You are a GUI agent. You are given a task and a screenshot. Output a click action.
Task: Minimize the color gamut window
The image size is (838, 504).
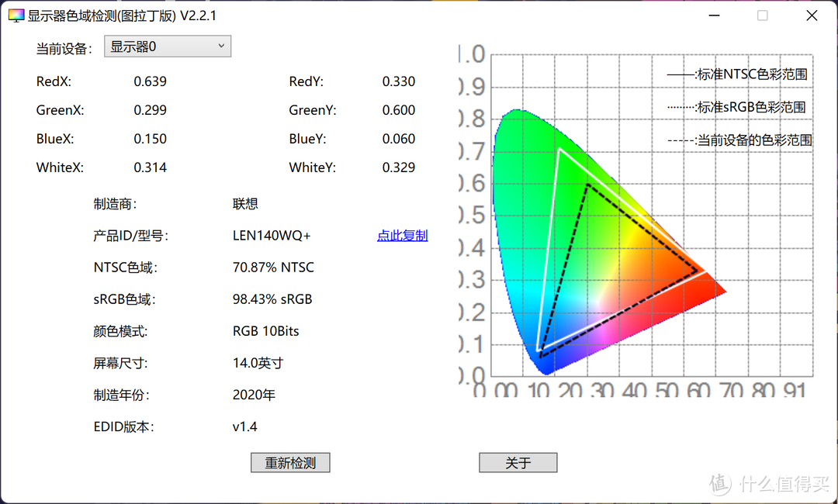tap(714, 16)
